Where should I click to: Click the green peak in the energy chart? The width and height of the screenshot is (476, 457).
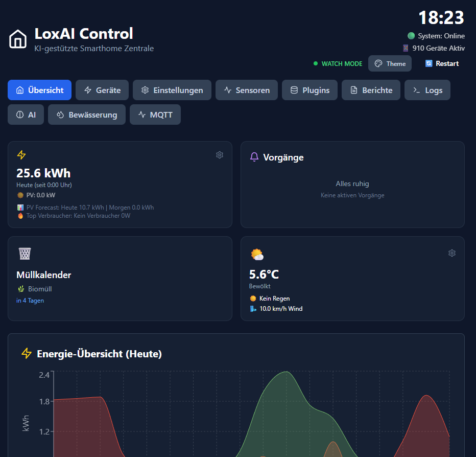coord(287,372)
